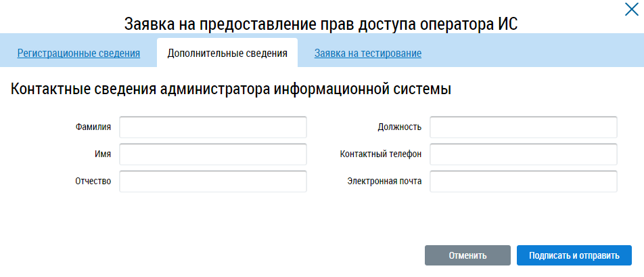Click the Должность label text
The width and height of the screenshot is (644, 277).
(400, 127)
